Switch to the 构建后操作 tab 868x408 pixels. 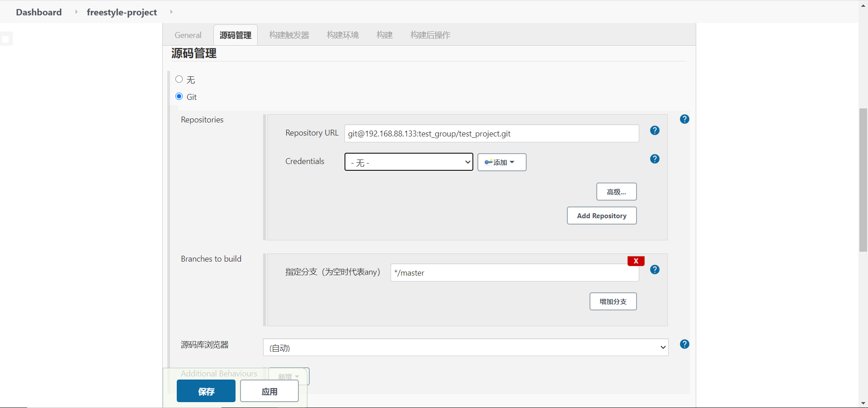[x=430, y=35]
